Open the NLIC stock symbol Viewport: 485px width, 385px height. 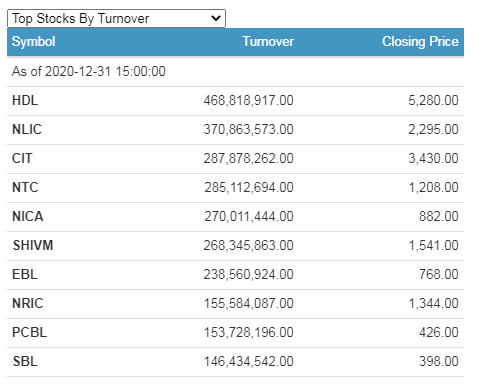[27, 129]
